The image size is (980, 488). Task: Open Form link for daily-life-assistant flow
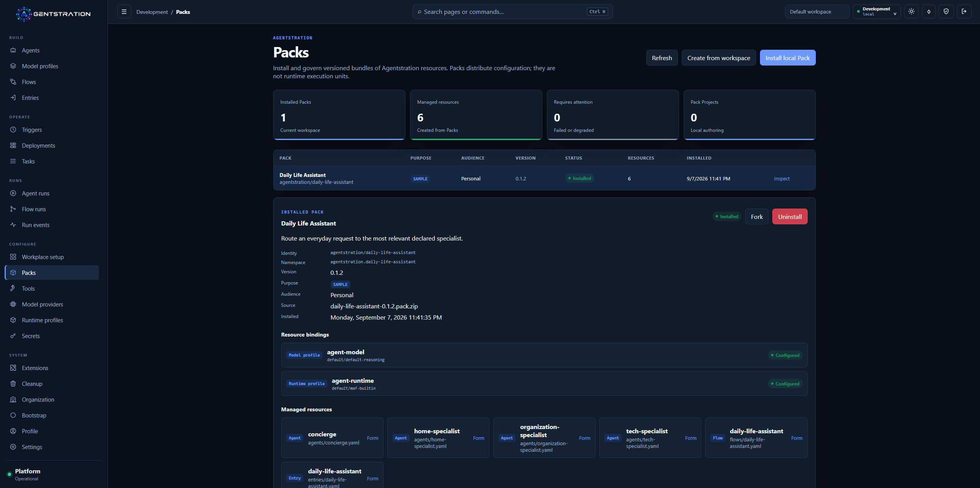tap(797, 438)
